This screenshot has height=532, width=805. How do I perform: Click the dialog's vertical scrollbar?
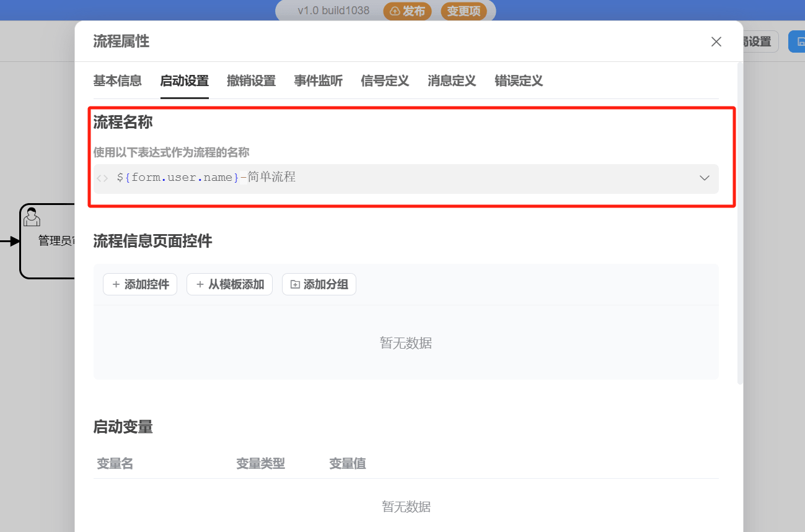point(740,223)
